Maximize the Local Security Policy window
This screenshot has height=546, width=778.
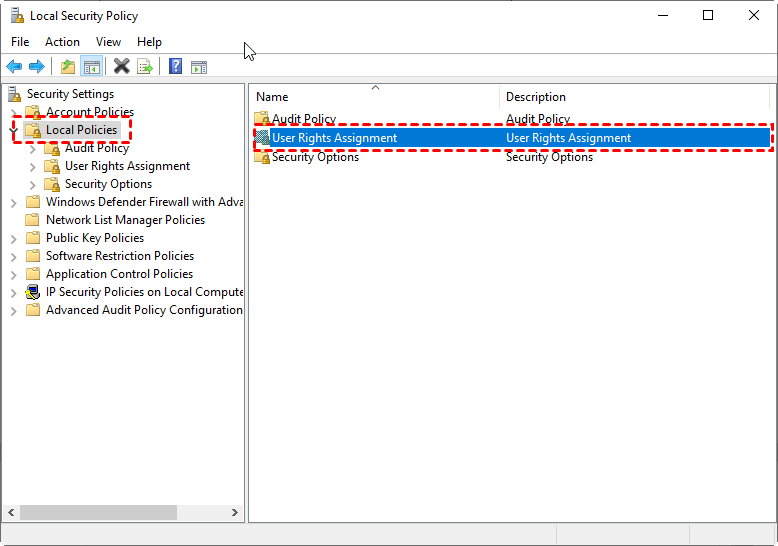(708, 15)
